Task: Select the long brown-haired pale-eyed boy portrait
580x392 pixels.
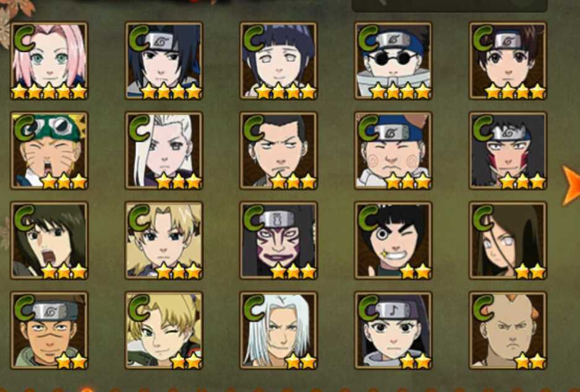Action: click(508, 241)
